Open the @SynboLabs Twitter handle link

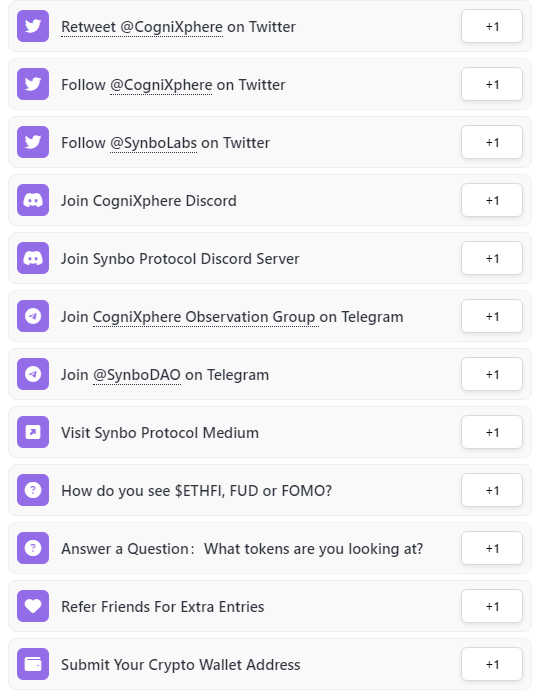(154, 143)
